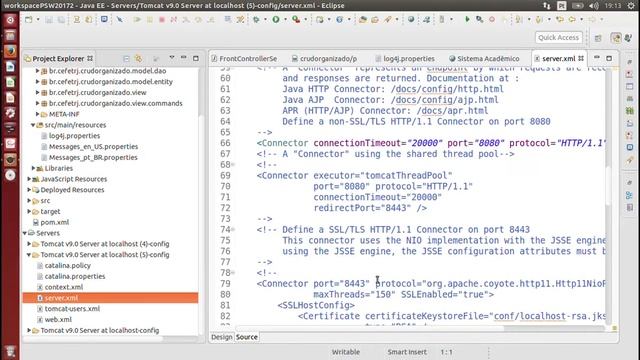The image size is (640, 360).
Task: Switch to Sistema Acadêmico tab
Action: (484, 59)
